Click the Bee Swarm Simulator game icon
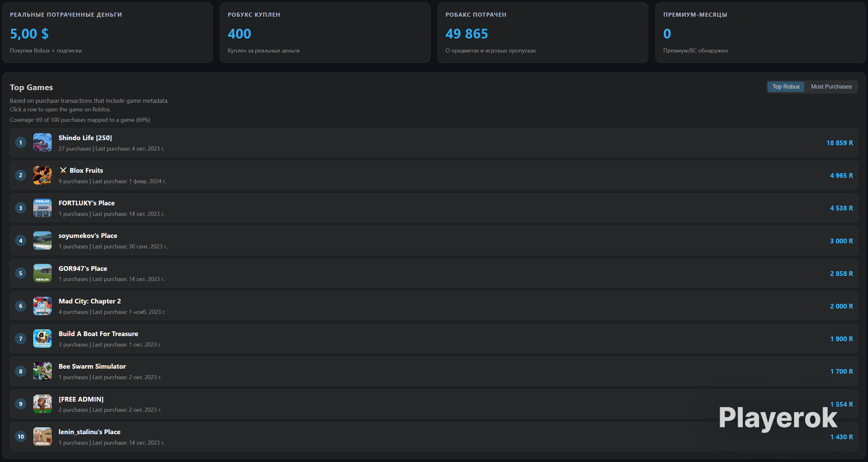The width and height of the screenshot is (868, 462). 42,371
